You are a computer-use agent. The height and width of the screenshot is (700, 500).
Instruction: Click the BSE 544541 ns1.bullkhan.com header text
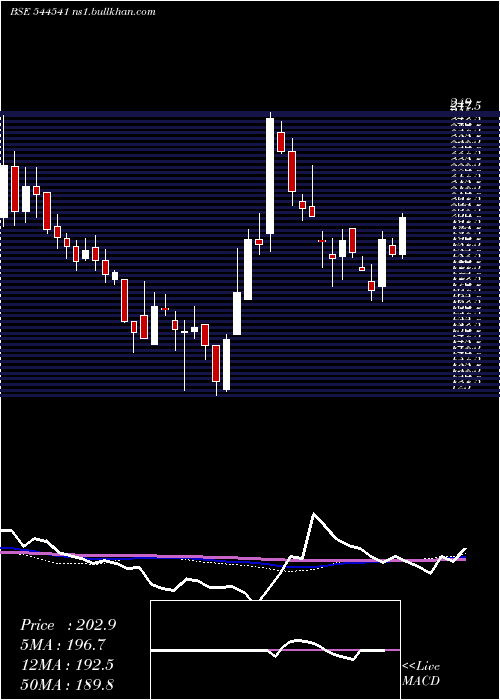point(83,12)
